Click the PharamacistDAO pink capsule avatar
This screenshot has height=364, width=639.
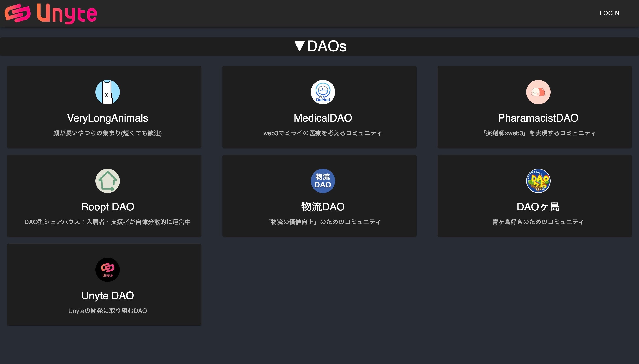click(538, 92)
